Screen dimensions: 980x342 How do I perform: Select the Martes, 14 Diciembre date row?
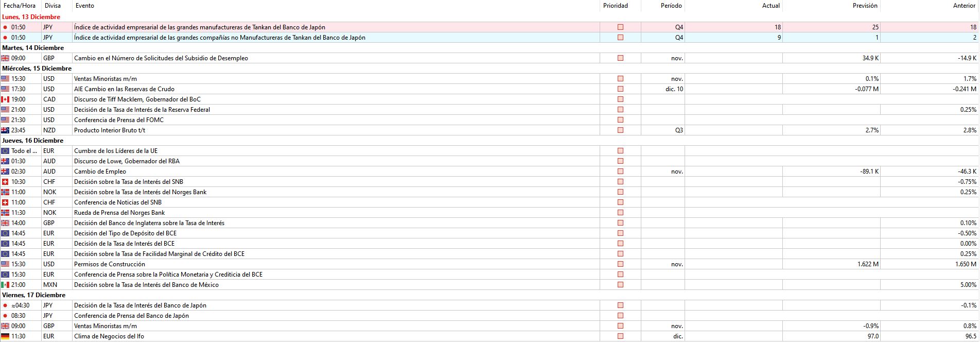[x=489, y=48]
